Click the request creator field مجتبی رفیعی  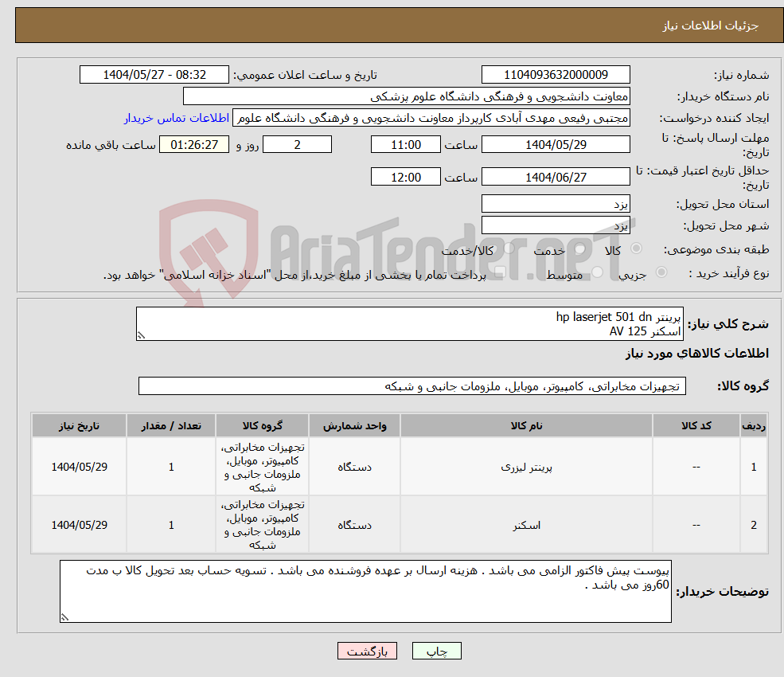click(431, 118)
